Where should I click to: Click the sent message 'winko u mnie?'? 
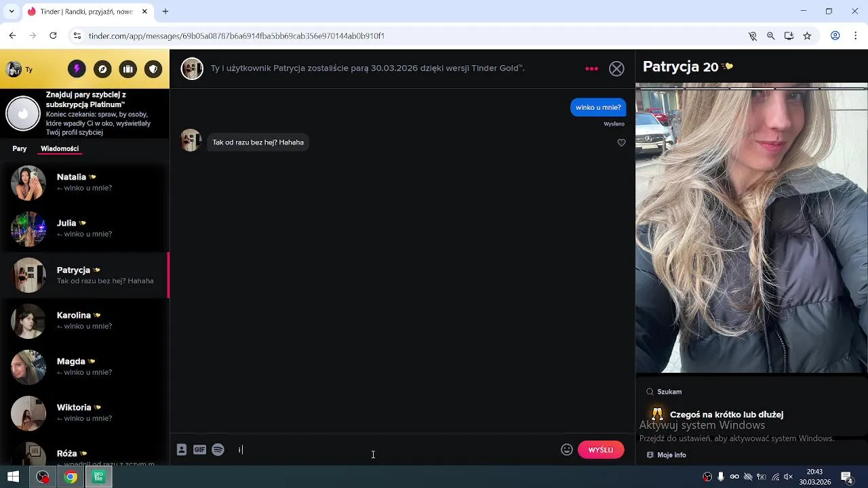point(598,107)
